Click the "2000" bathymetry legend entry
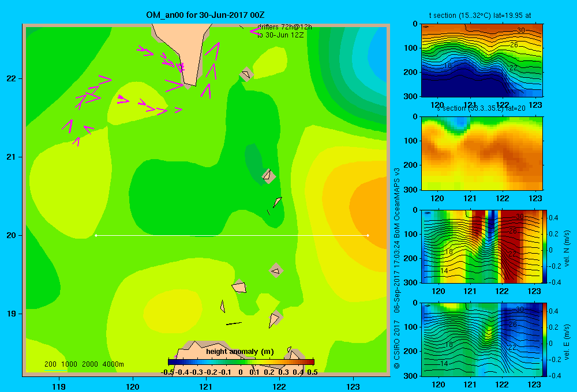Viewport: 577px width, 392px height. point(90,364)
